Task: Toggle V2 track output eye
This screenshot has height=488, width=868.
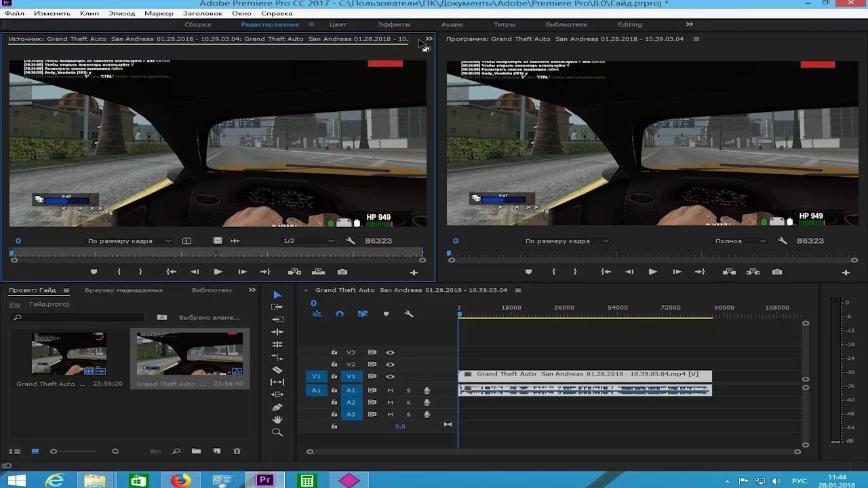Action: (x=390, y=365)
